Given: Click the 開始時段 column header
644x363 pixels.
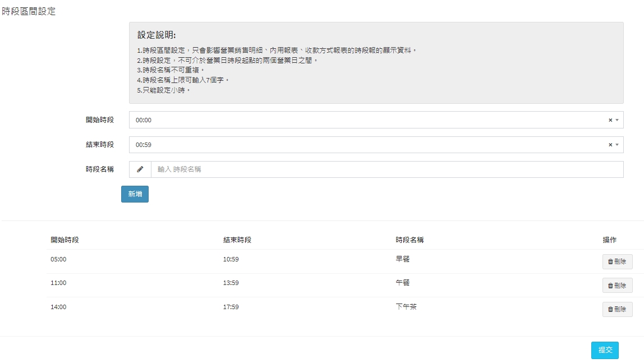Looking at the screenshot, I should tap(65, 240).
